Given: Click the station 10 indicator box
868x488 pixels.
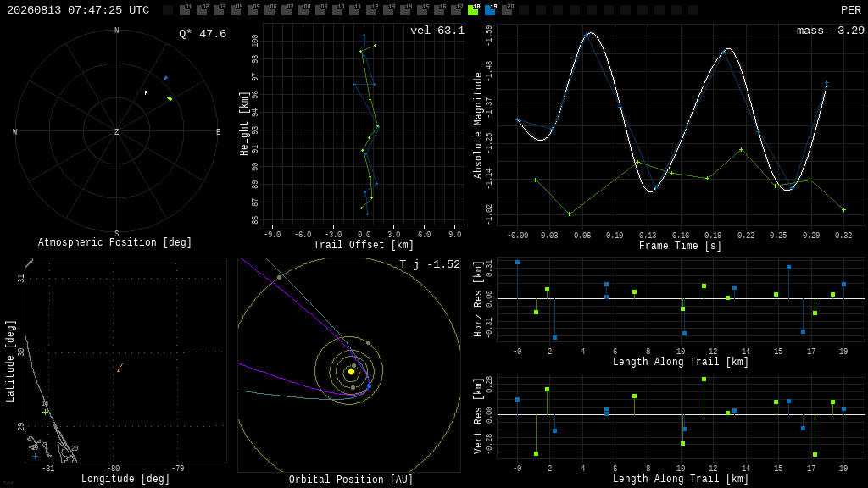Looking at the screenshot, I should [337, 9].
